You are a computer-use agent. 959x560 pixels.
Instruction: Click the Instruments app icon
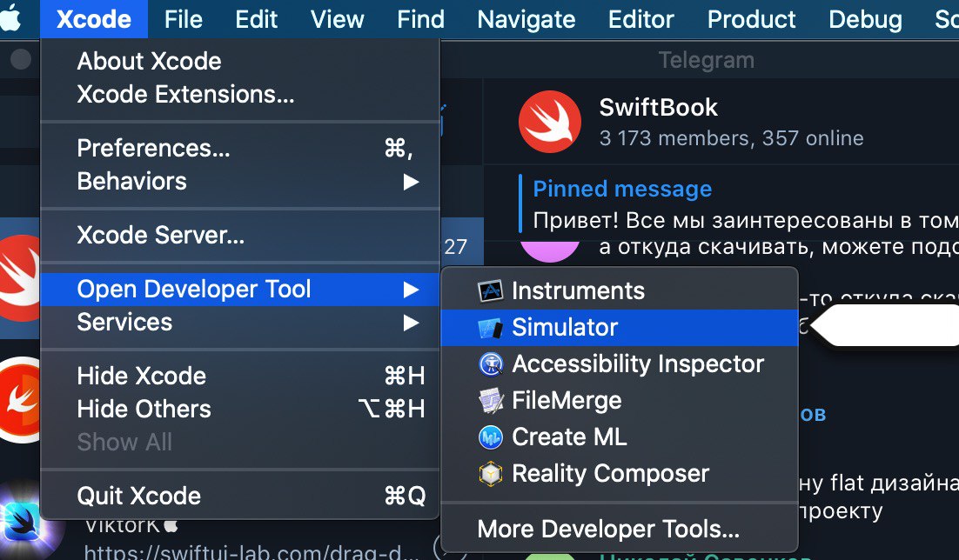[x=490, y=291]
